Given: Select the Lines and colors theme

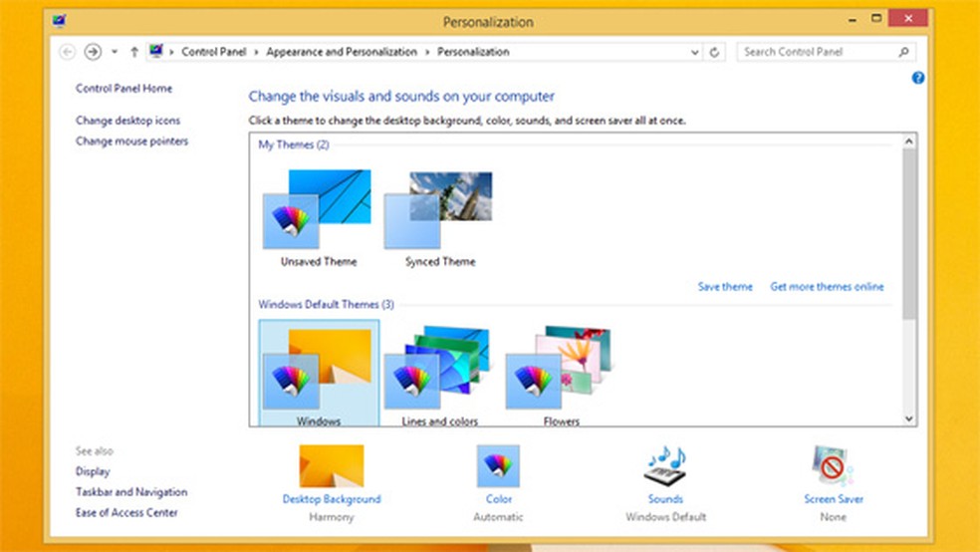Looking at the screenshot, I should pos(439,375).
